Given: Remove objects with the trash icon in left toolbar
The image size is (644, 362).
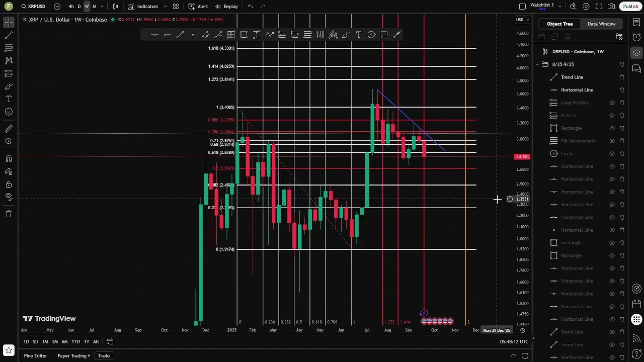Looking at the screenshot, I should coord(9,214).
